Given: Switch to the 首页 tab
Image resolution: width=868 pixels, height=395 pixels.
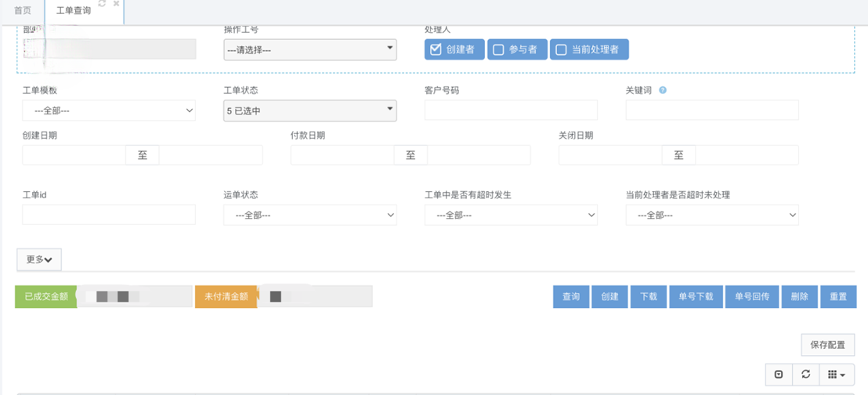Looking at the screenshot, I should coord(23,11).
